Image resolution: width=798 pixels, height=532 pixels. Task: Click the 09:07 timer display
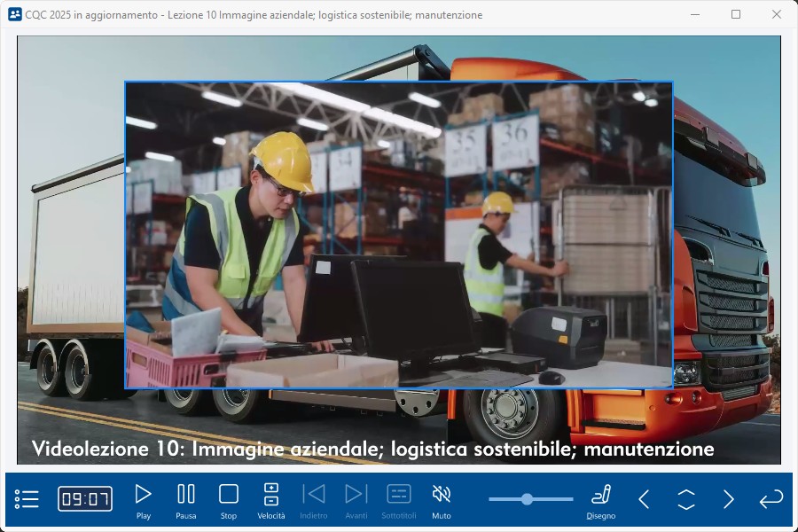85,499
